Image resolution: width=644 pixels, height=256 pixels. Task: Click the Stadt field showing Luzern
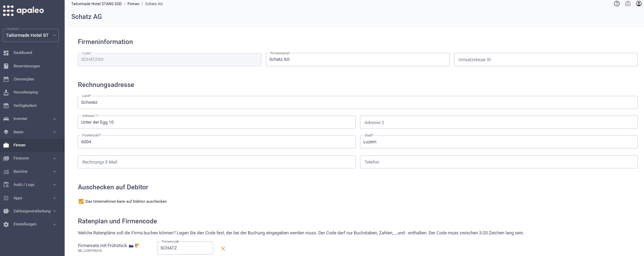(x=499, y=142)
